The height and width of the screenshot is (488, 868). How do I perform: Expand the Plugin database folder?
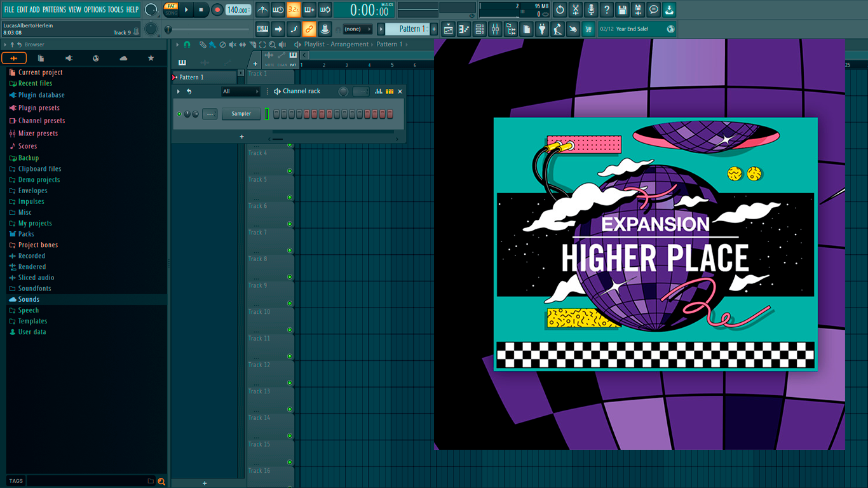point(41,95)
